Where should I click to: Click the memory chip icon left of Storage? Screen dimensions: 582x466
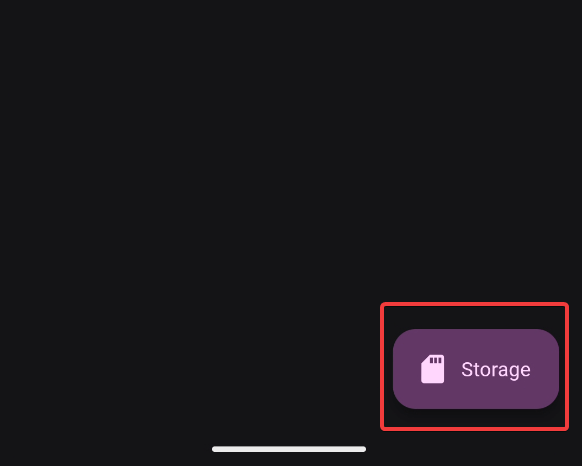[432, 369]
